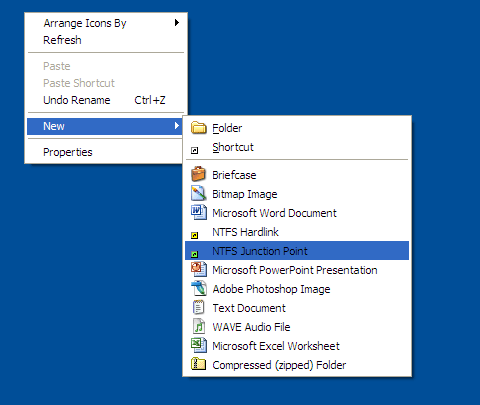This screenshot has height=405, width=480.
Task: Click the WAVE Audio File icon
Action: (199, 326)
